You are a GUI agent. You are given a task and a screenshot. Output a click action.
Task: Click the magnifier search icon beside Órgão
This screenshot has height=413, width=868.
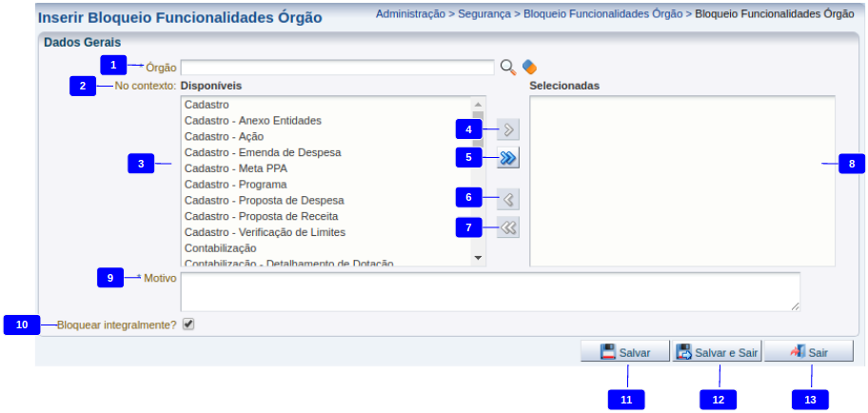[508, 68]
